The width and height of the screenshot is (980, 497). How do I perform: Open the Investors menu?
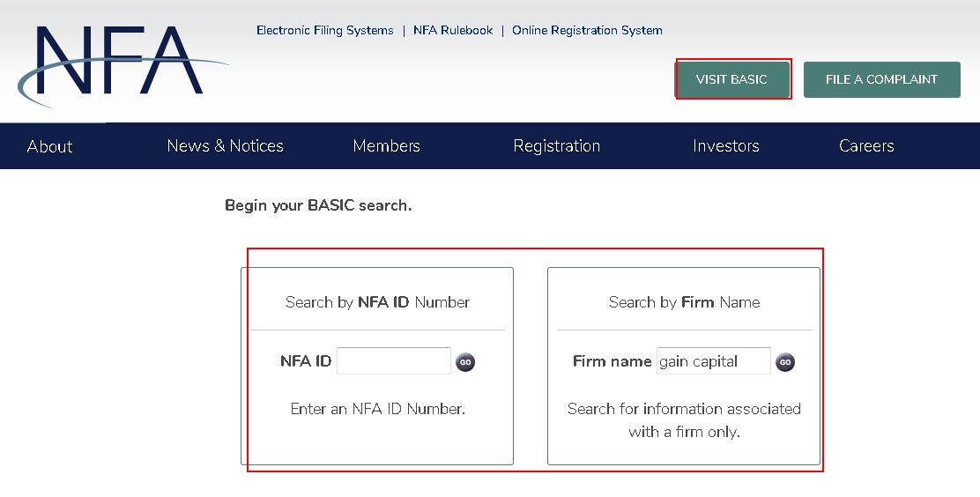tap(725, 145)
